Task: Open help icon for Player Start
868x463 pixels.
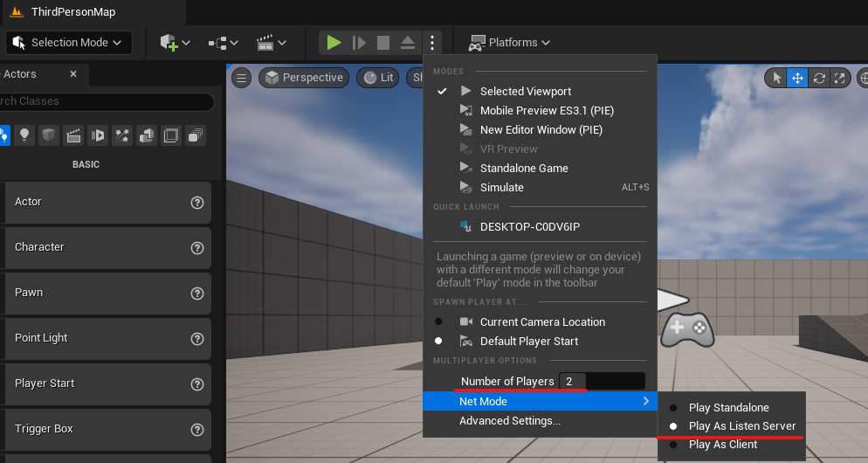Action: tap(197, 384)
